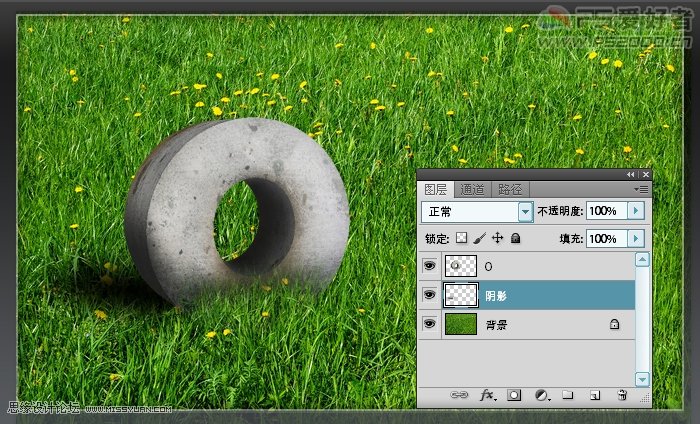Open the 不透明度 opacity slider arrow
Screen dimensions: 700x424
click(636, 210)
